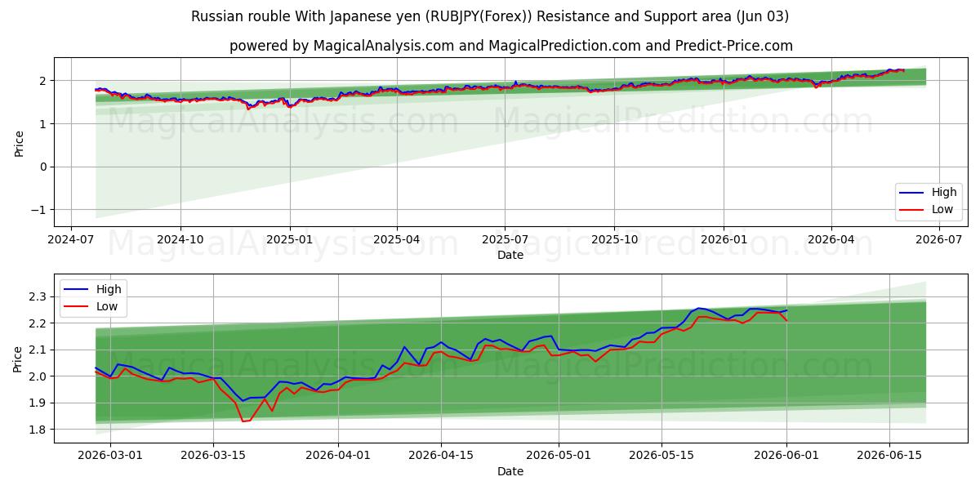Screen dimensions: 980x490
Task: Click the top chart x-axis label '2025-04'
Action: tap(397, 239)
